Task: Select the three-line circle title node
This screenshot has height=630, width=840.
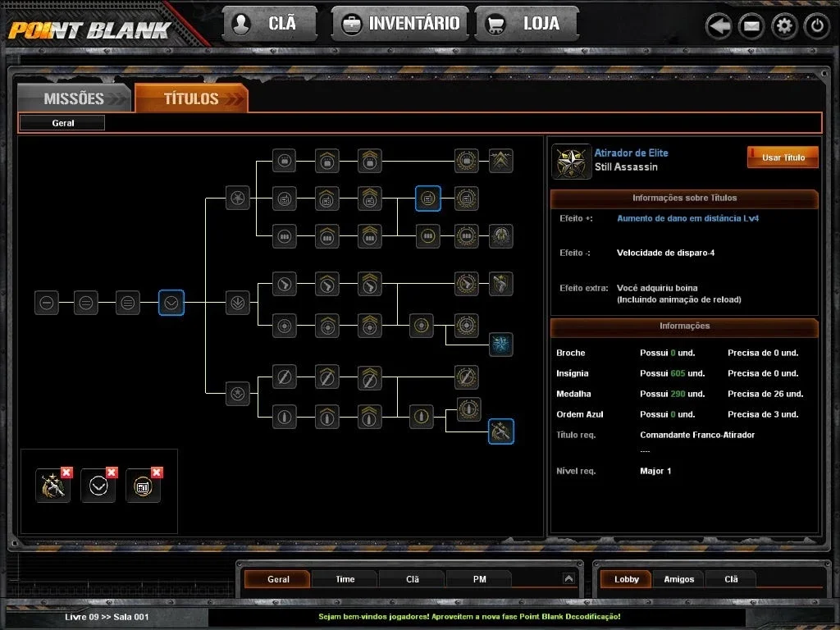Action: point(127,303)
